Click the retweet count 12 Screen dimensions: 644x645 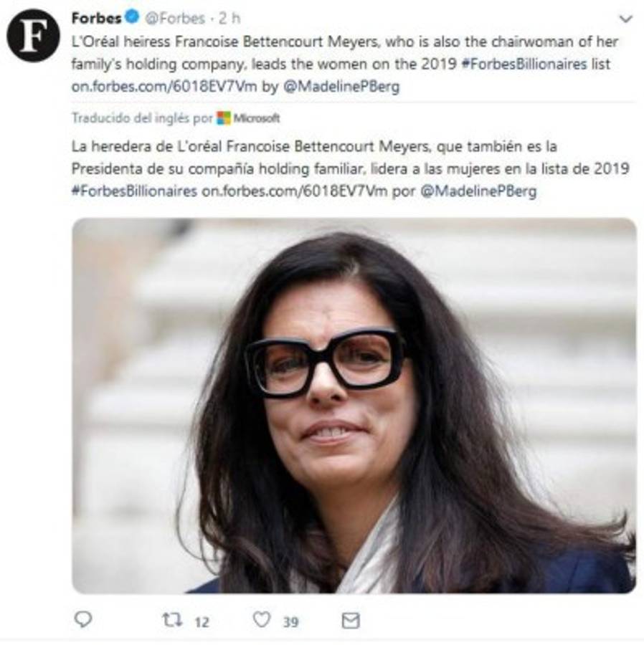[202, 621]
